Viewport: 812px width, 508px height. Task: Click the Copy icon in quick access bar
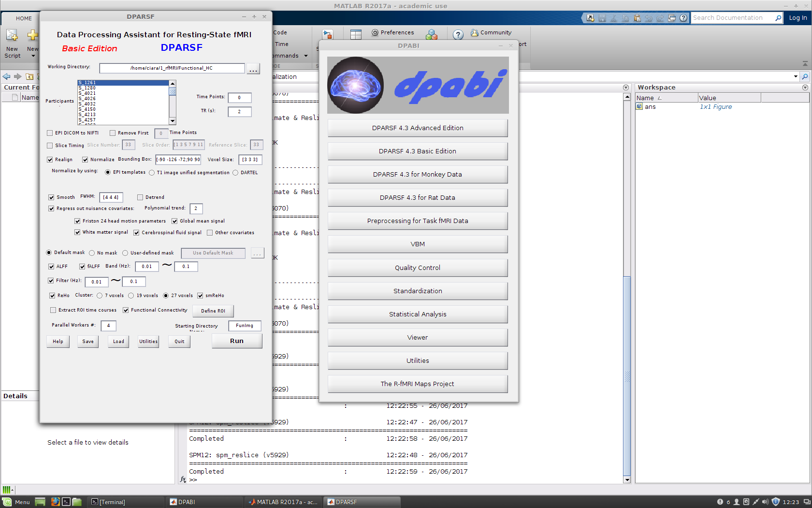625,18
